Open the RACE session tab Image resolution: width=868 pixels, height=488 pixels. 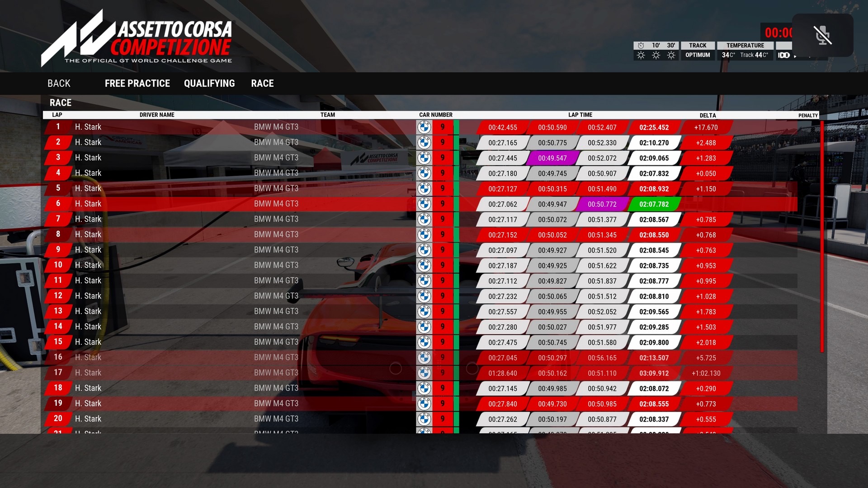(x=262, y=83)
